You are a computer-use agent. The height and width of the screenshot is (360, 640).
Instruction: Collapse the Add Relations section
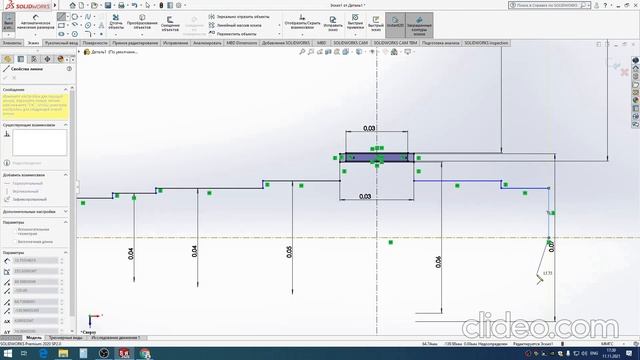[x=66, y=175]
